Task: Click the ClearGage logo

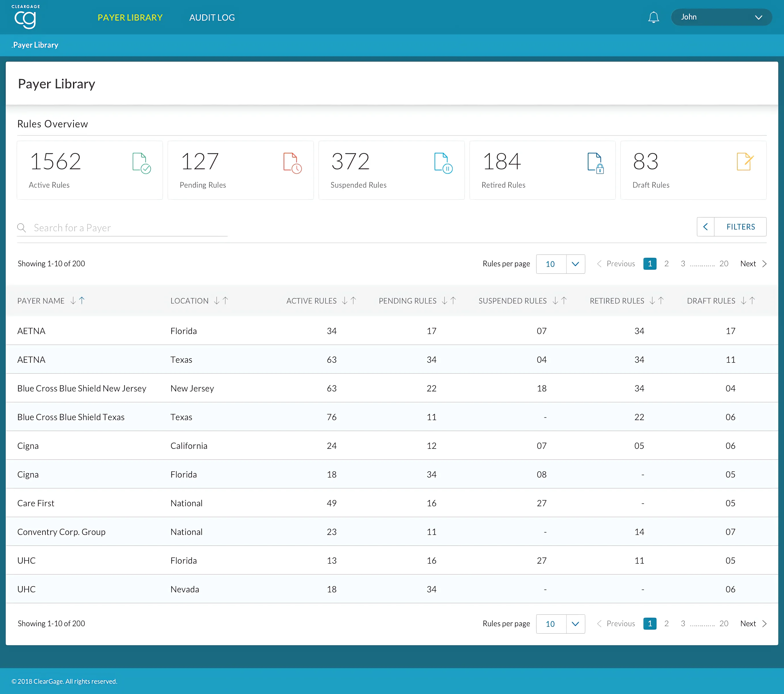Action: (x=26, y=17)
